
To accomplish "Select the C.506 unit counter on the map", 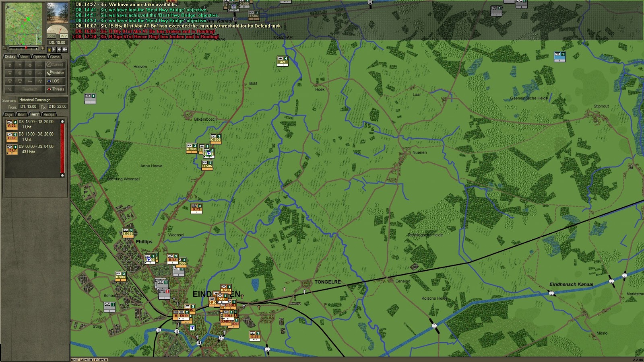I will click(216, 139).
